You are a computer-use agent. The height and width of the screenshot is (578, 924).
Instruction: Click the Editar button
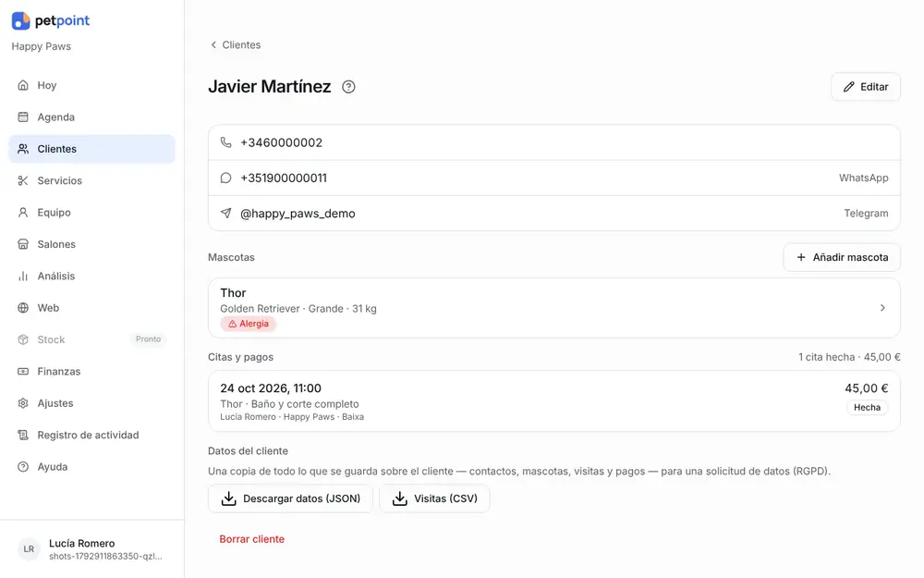pos(866,87)
